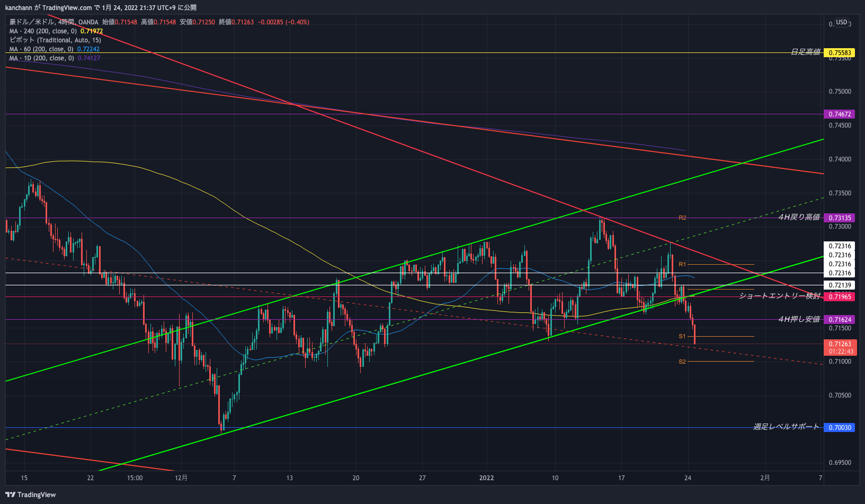
Task: Click the MA 60 value 0.72242
Action: coord(88,49)
